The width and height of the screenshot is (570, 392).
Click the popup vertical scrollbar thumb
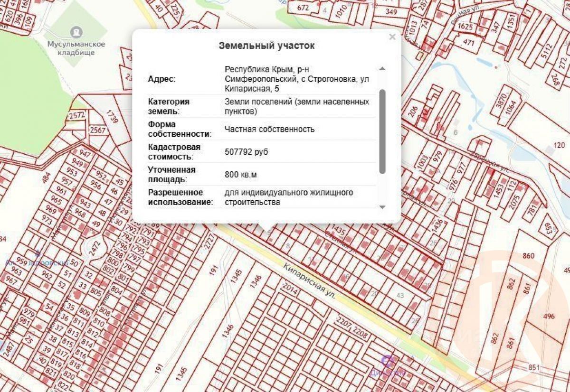click(382, 131)
